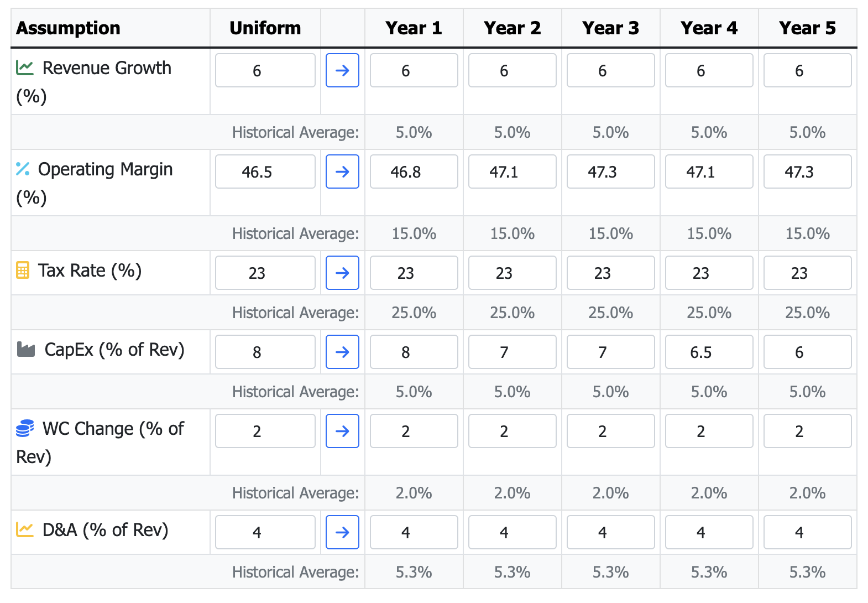Focus the Uniform Revenue Growth field
Image resolution: width=868 pixels, height=603 pixels.
265,70
